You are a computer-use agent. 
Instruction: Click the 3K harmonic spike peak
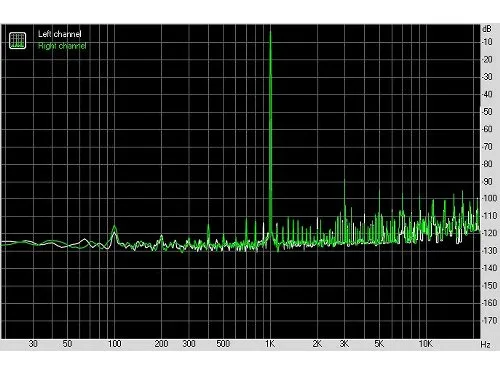tap(345, 181)
